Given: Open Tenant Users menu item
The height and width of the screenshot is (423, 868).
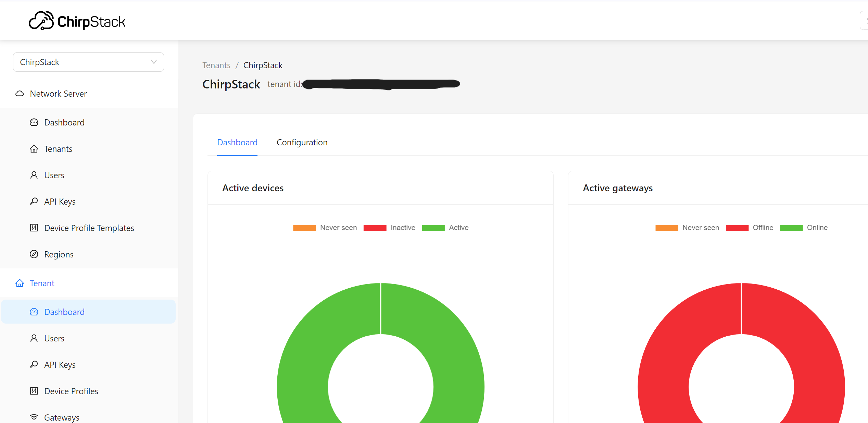Looking at the screenshot, I should pos(88,338).
